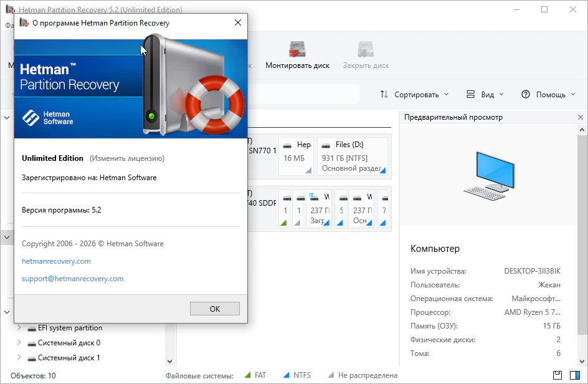588x384 pixels.
Task: Toggle the save-panel icon in status bar
Action: pyautogui.click(x=557, y=375)
